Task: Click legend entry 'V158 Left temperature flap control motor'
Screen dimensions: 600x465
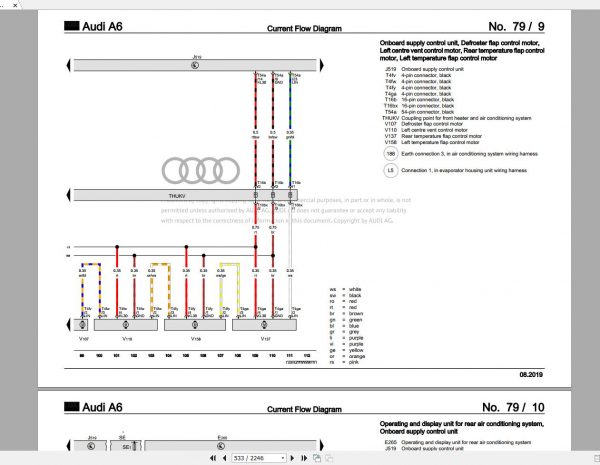Action: click(x=432, y=142)
